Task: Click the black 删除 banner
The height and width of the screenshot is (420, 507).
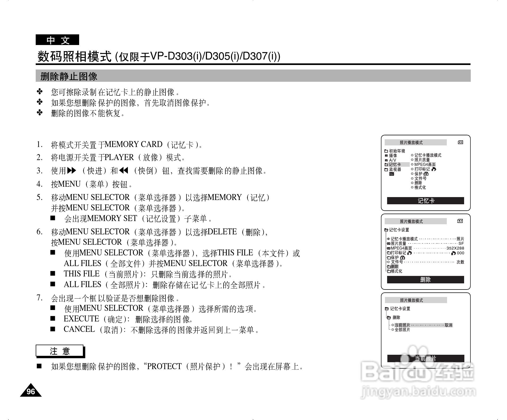Action: (x=425, y=280)
